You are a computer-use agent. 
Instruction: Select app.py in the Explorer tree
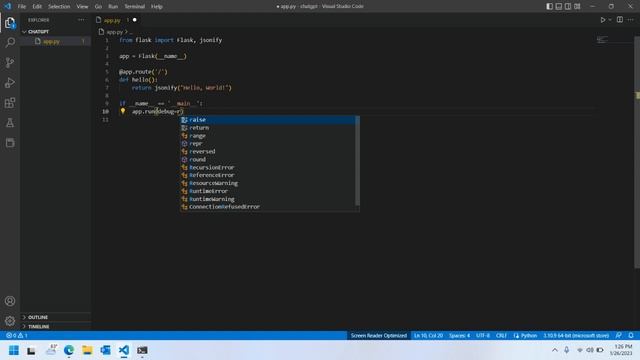56,41
